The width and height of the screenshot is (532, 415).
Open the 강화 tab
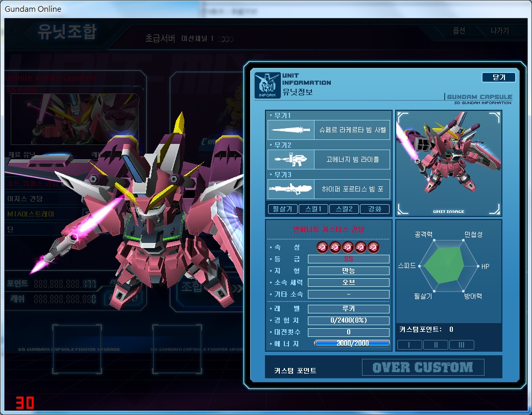point(375,209)
